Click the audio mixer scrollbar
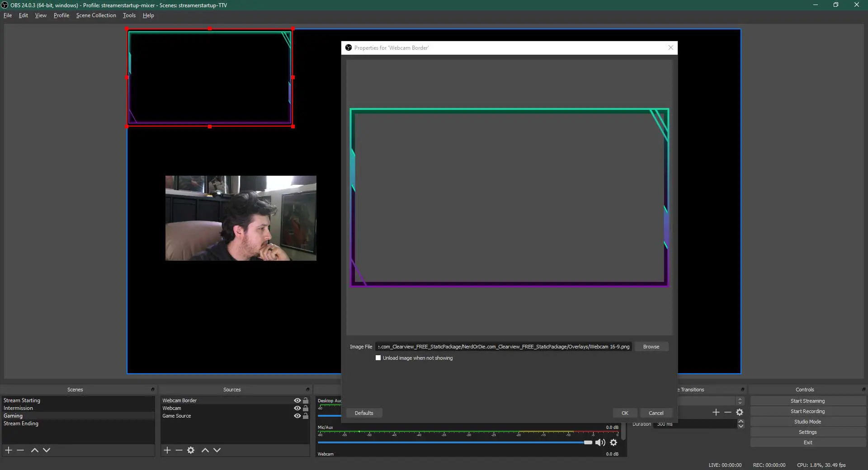 (x=623, y=431)
